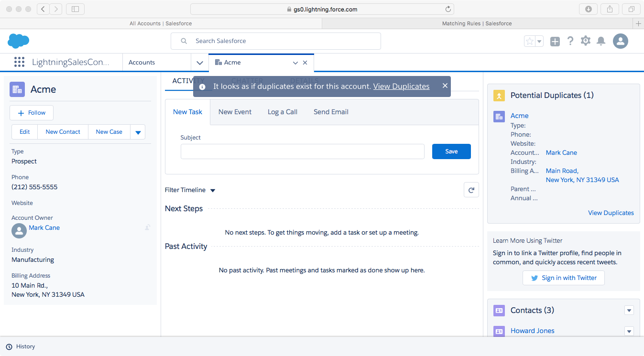This screenshot has width=644, height=356.
Task: Click the Safari address bar
Action: coord(322,9)
